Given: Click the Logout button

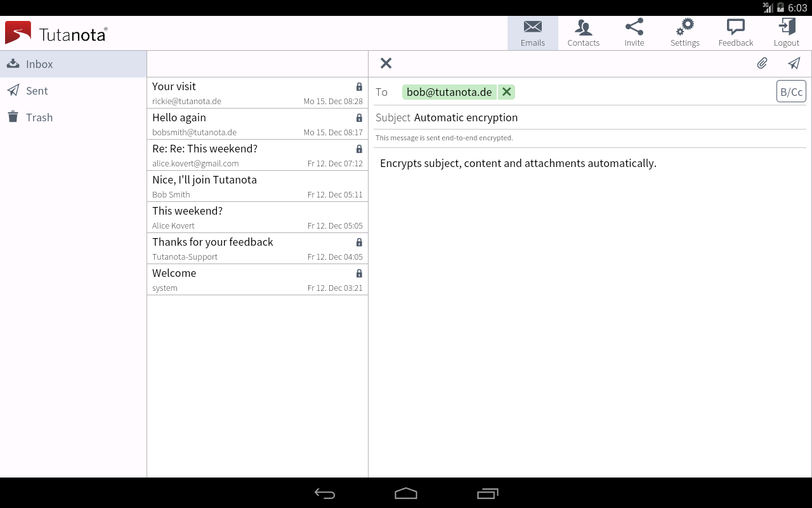Looking at the screenshot, I should point(787,33).
